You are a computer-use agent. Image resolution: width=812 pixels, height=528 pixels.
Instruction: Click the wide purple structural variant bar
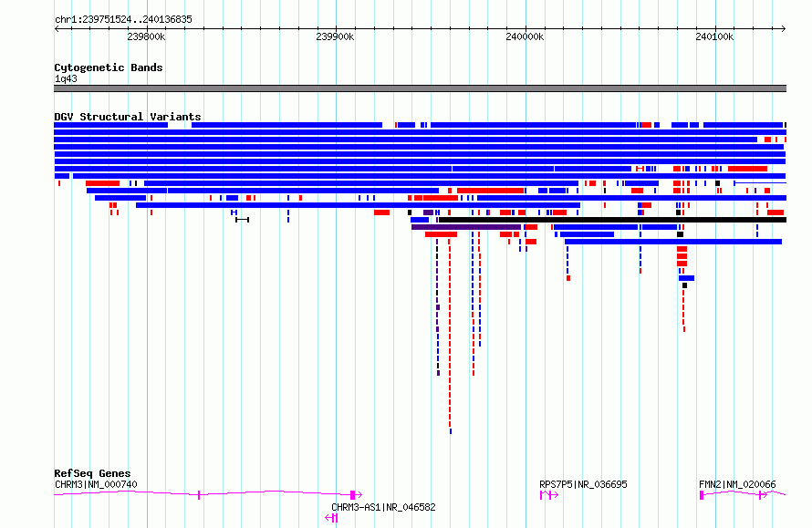466,227
